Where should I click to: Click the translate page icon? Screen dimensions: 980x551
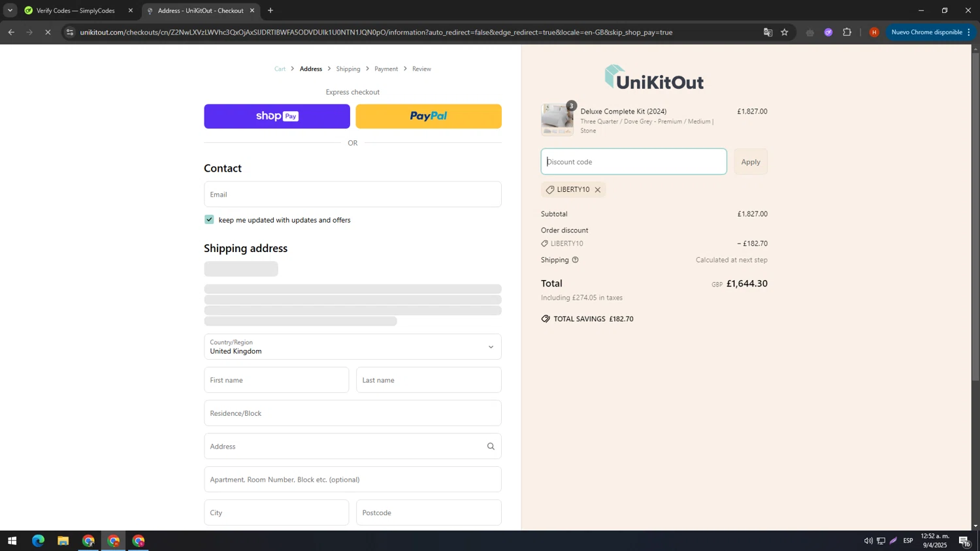768,32
